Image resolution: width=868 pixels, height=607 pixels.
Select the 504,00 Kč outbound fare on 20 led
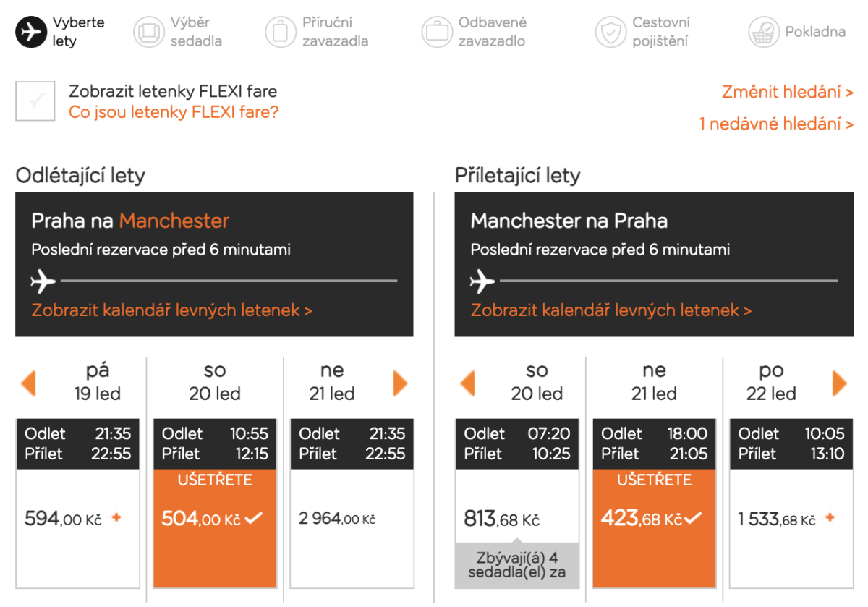point(215,519)
